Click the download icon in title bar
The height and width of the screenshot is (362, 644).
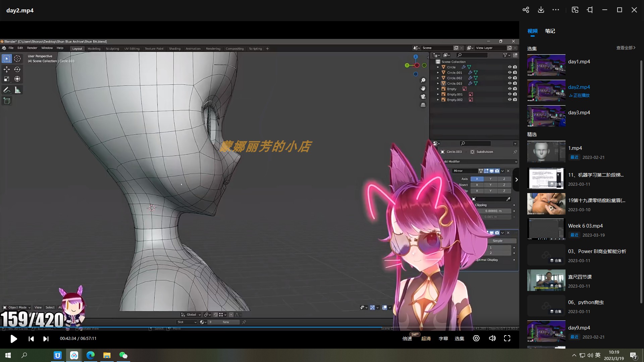(541, 10)
